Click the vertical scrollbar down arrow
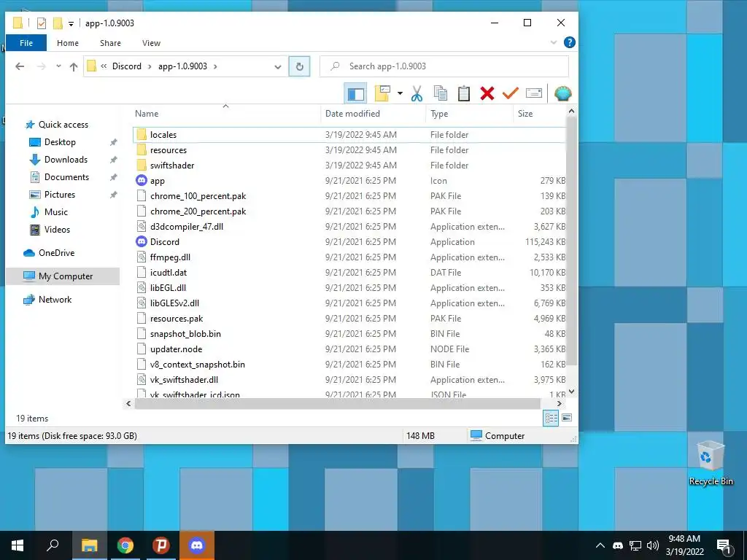The width and height of the screenshot is (747, 560). (572, 392)
